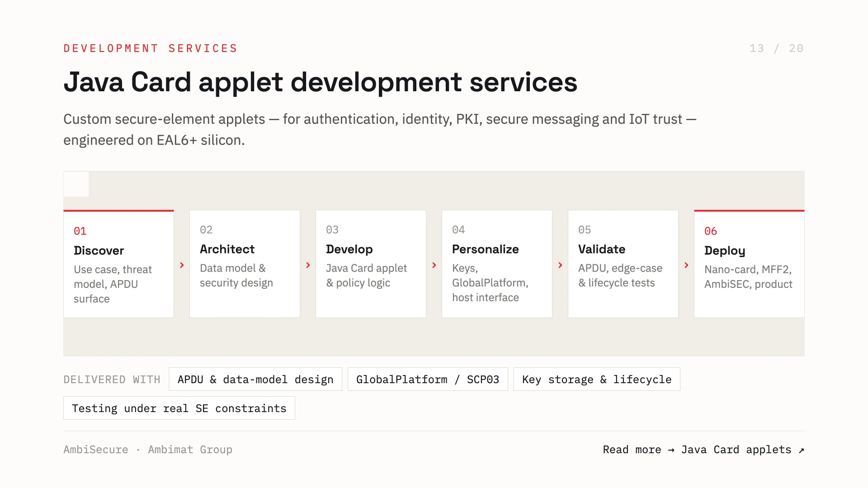The width and height of the screenshot is (868, 488).
Task: Click the APDU & data-model design tag
Action: (255, 379)
